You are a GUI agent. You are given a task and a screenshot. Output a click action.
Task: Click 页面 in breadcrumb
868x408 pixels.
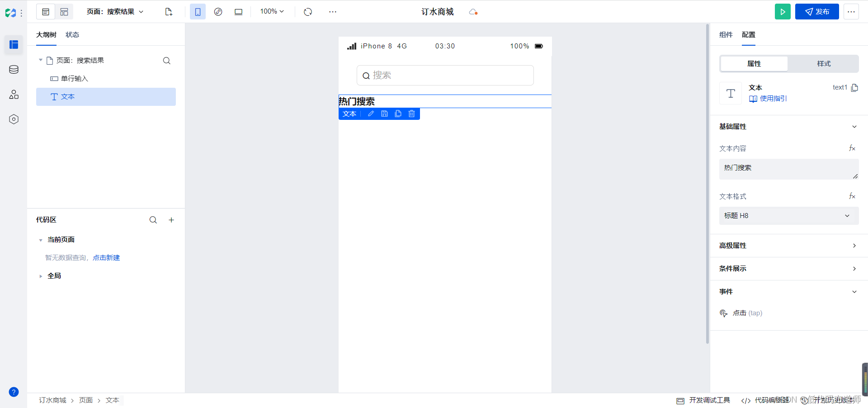[x=86, y=400]
